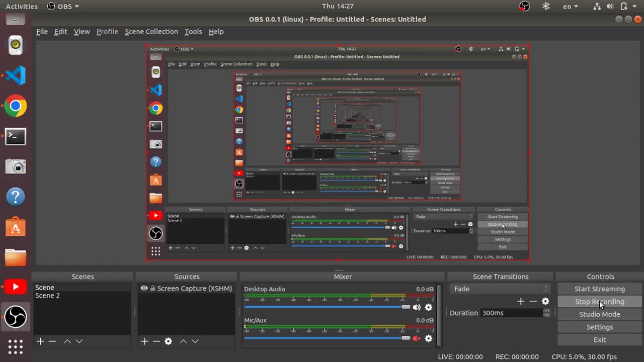Open source properties gear icon
This screenshot has width=644, height=362.
(169, 341)
